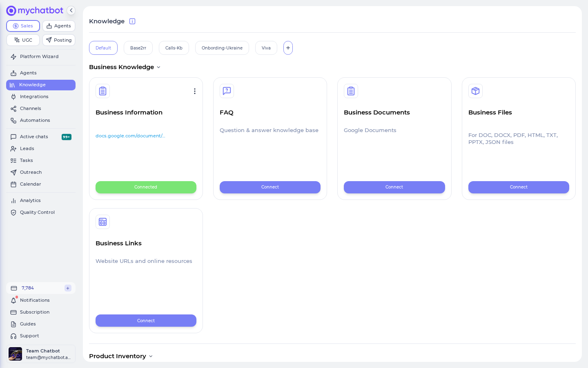Go to Leads
588x368 pixels.
pos(41,149)
